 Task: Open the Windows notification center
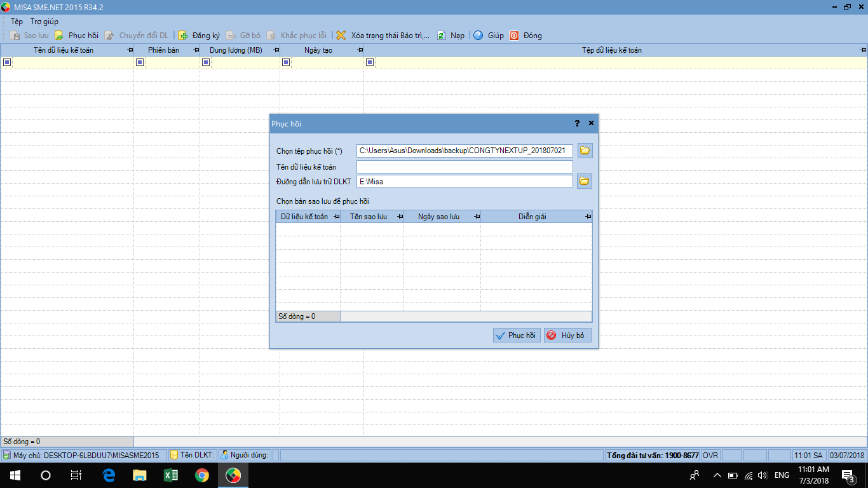(848, 475)
